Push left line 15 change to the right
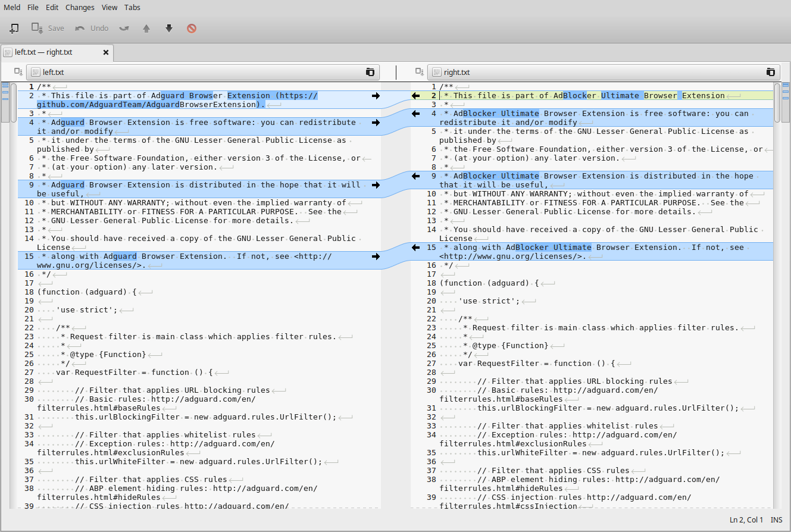The image size is (791, 532). pos(376,256)
